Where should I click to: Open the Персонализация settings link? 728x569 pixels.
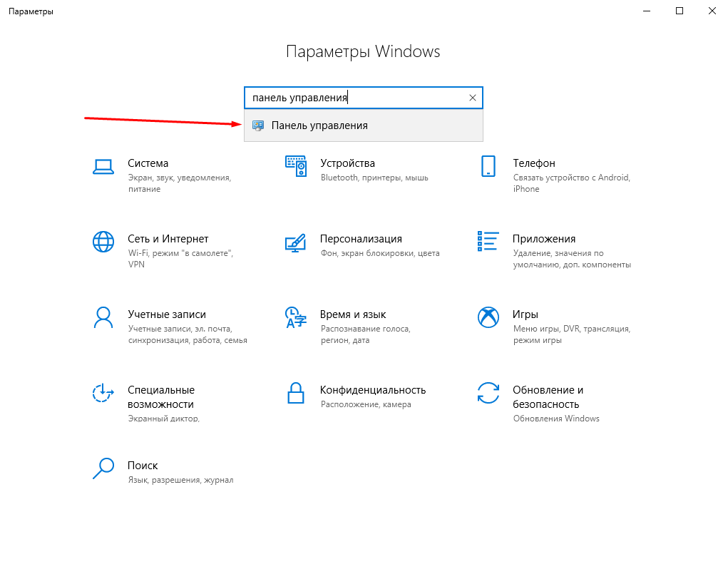pos(361,239)
